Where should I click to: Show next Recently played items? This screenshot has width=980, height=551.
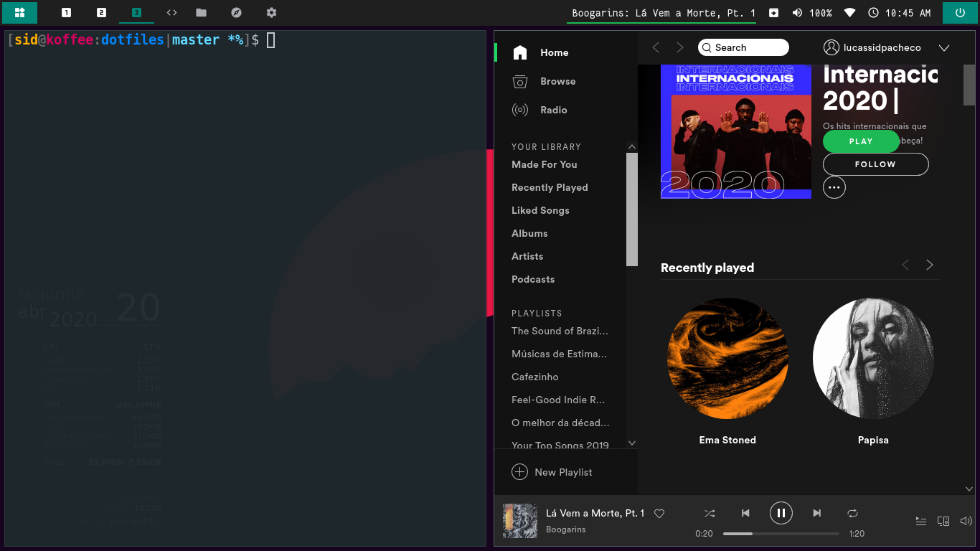click(x=930, y=265)
